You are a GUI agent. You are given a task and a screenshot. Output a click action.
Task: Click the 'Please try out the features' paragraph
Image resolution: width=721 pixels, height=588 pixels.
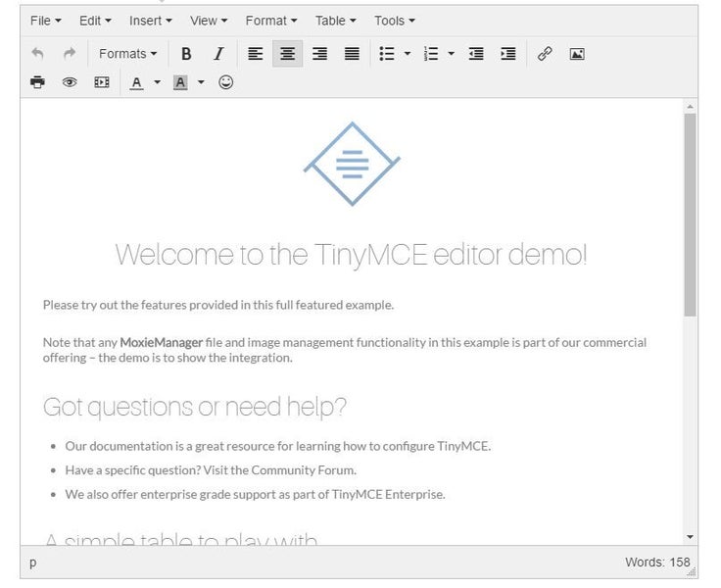click(x=218, y=305)
